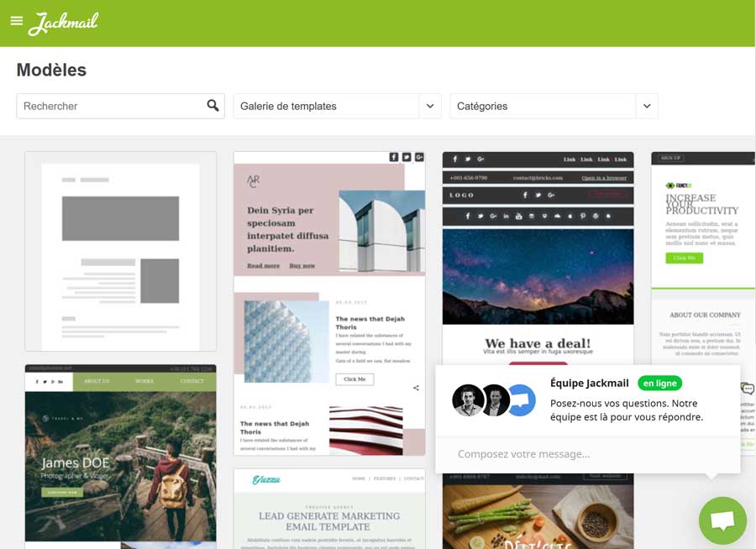Click the 'en ligne' status badge
756x549 pixels.
click(659, 383)
